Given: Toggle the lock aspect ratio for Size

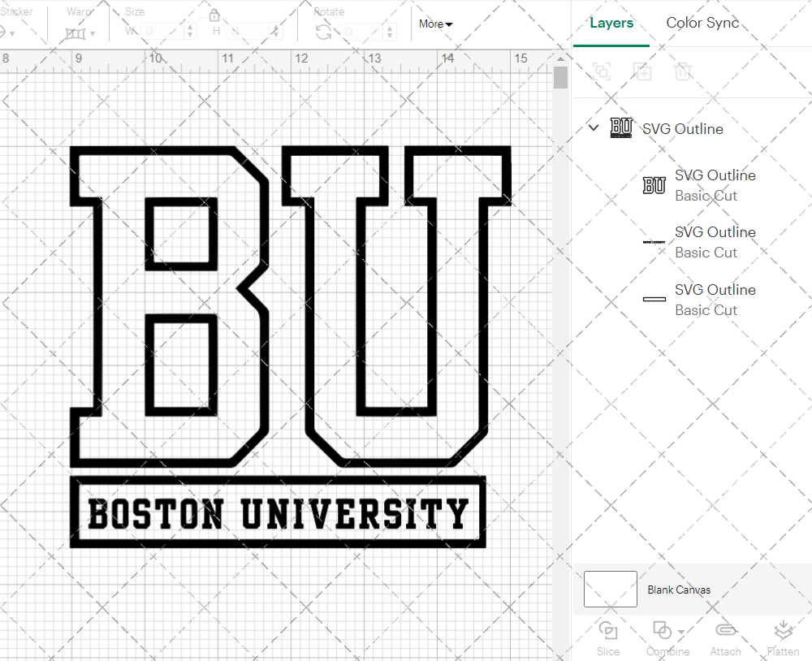Looking at the screenshot, I should [214, 15].
